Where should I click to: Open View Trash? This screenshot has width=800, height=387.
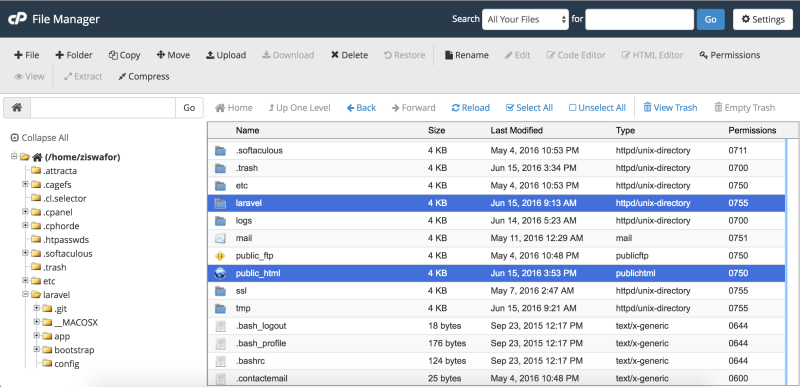[670, 108]
